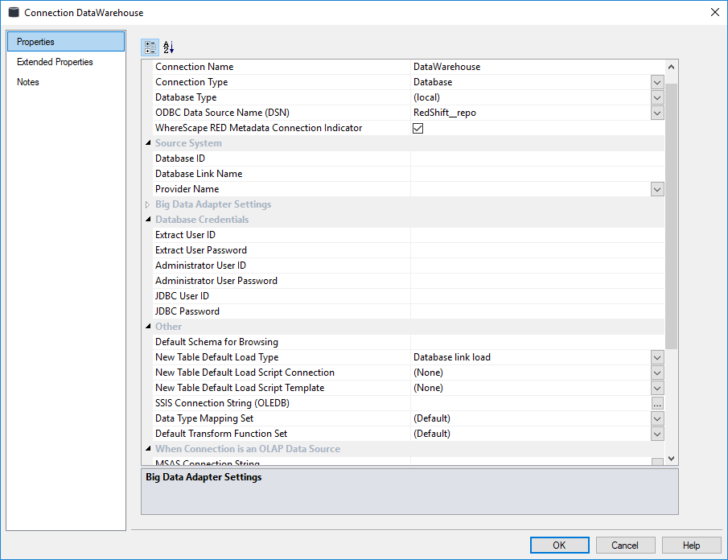The height and width of the screenshot is (560, 728).
Task: Confirm with the OK button
Action: [559, 546]
